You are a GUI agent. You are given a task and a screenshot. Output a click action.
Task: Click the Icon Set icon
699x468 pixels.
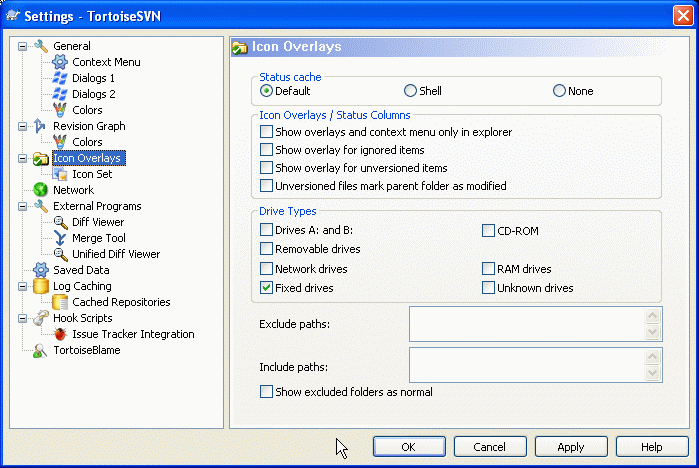click(x=60, y=174)
